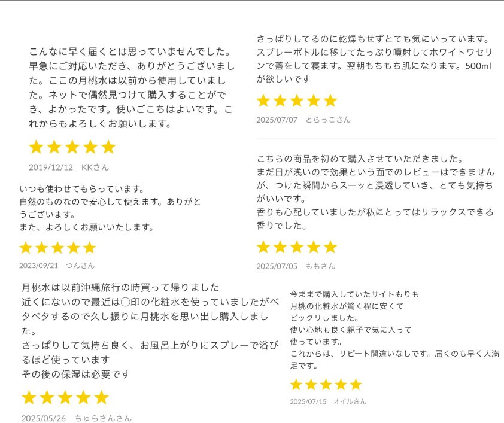Click reviewer name KKさん
The width and height of the screenshot is (504, 423).
[x=95, y=168]
